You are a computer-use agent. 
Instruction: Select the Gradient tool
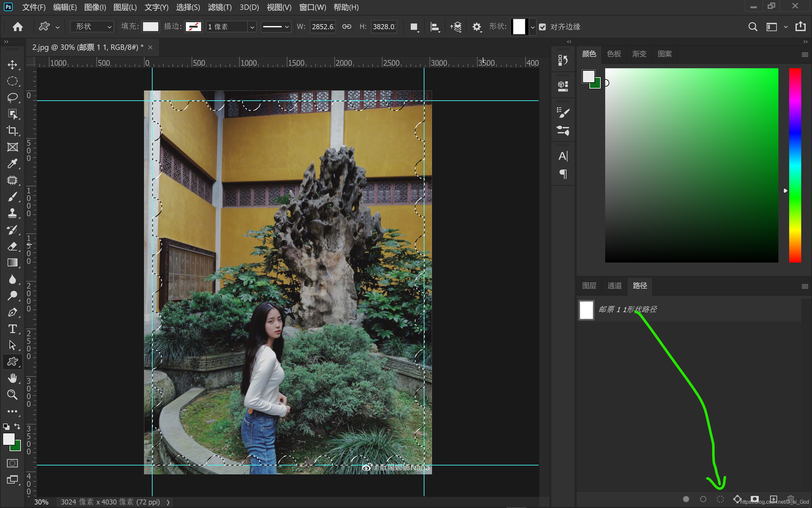pos(12,262)
